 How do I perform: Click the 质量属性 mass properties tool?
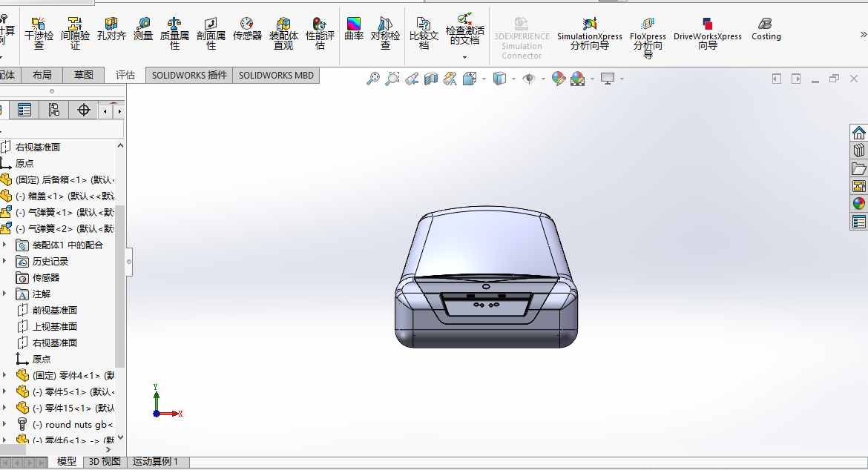point(174,31)
